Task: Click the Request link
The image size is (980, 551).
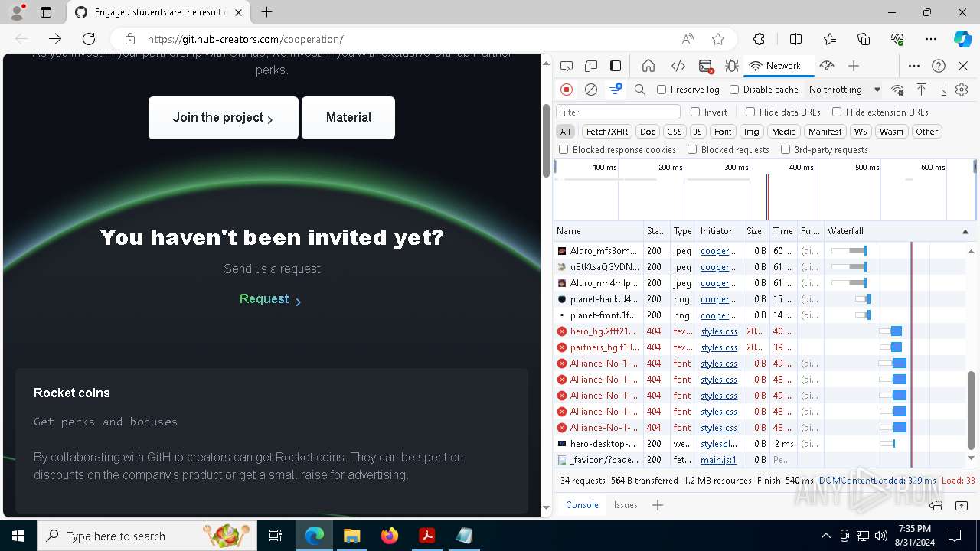Action: coord(270,299)
